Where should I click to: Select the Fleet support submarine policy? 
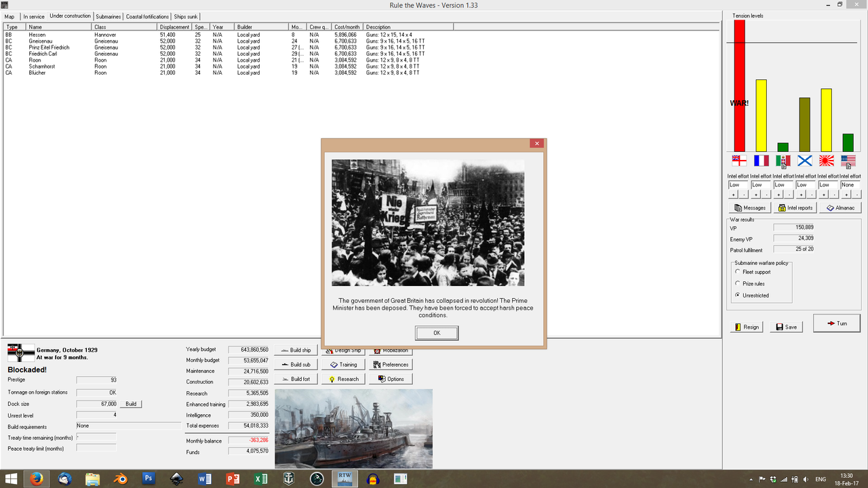tap(738, 272)
